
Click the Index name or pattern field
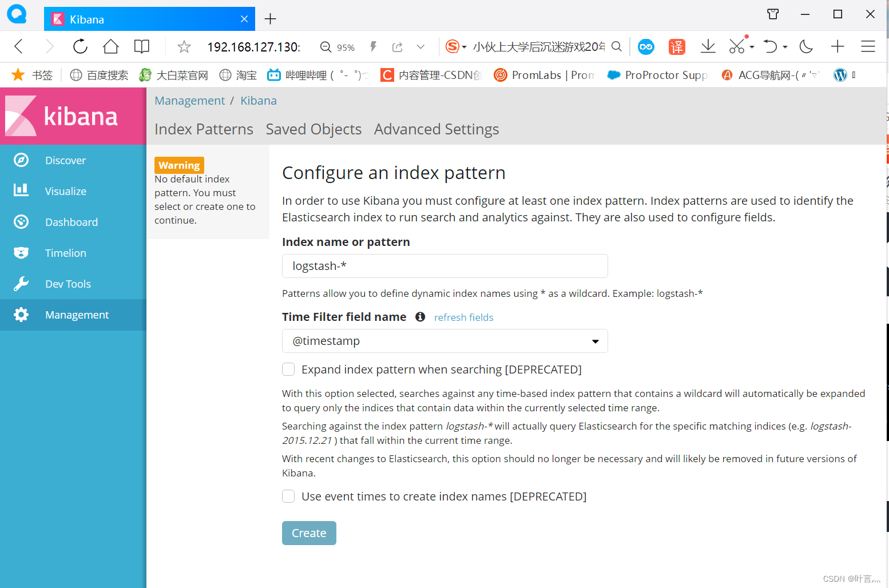(445, 266)
